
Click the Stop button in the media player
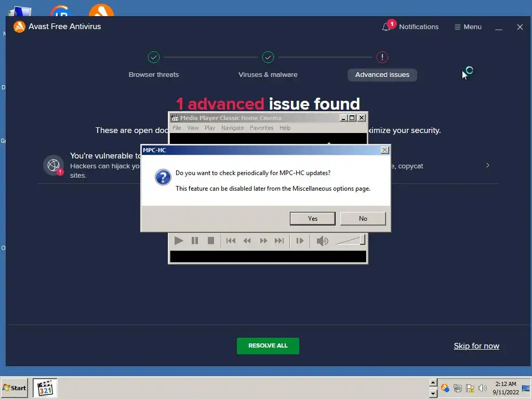click(211, 241)
